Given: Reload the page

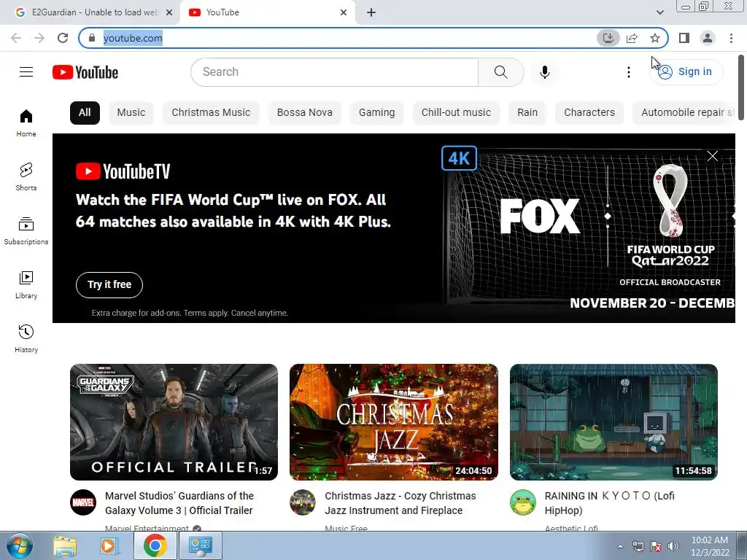Looking at the screenshot, I should coord(63,38).
